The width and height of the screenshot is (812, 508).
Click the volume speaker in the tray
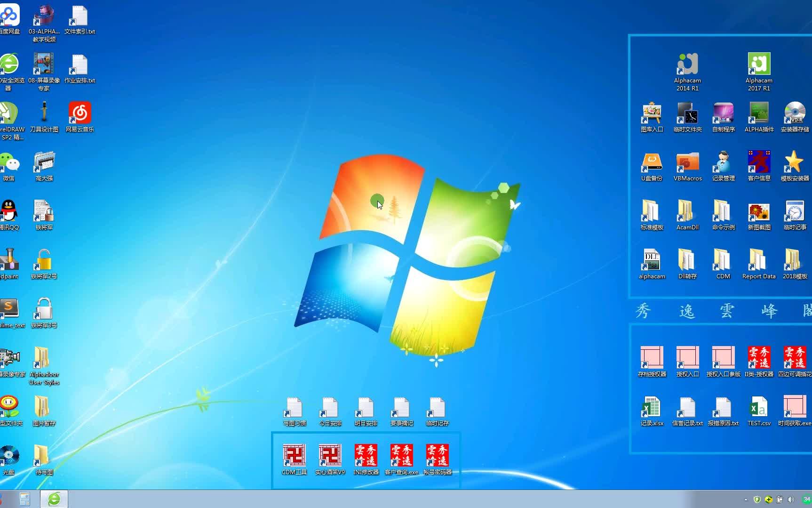[791, 500]
